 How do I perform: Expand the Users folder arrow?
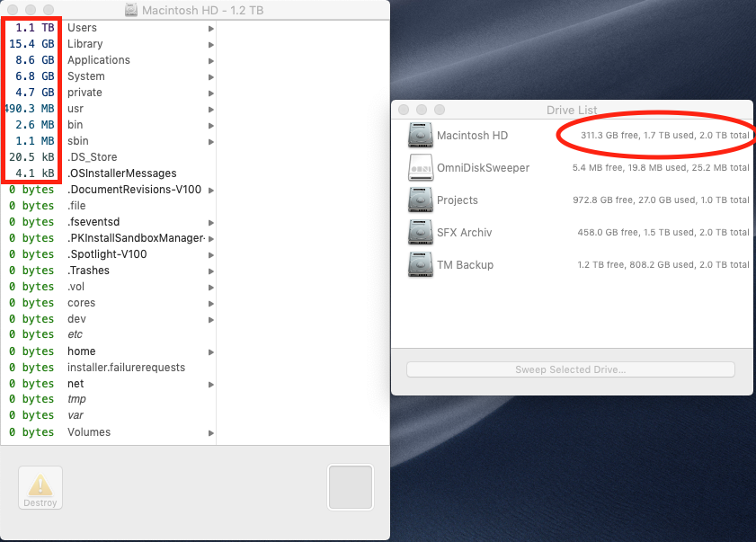click(210, 29)
